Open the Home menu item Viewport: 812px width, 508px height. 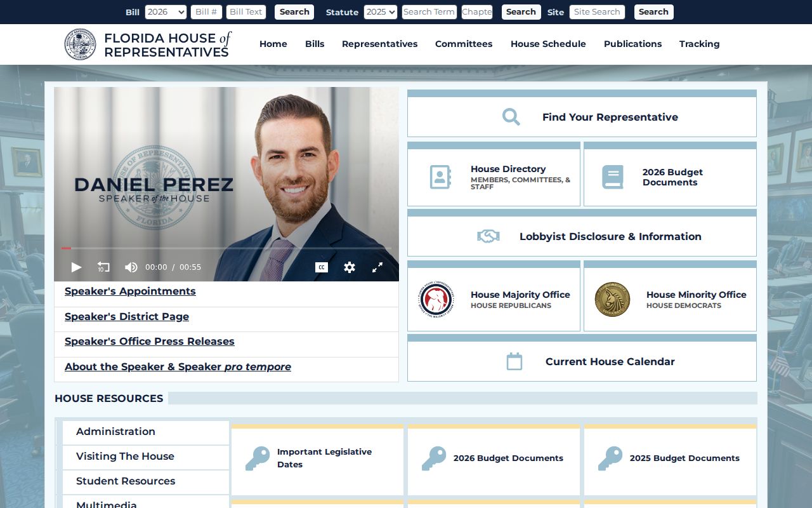click(273, 44)
